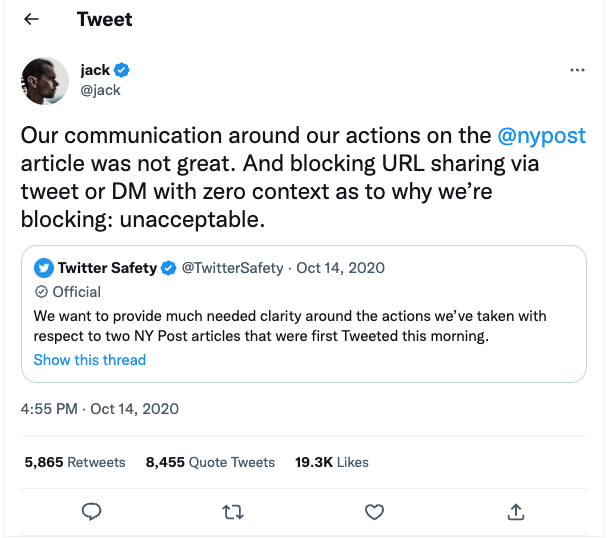Click the retweet arrows icon
This screenshot has height=538, width=609.
pyautogui.click(x=232, y=512)
